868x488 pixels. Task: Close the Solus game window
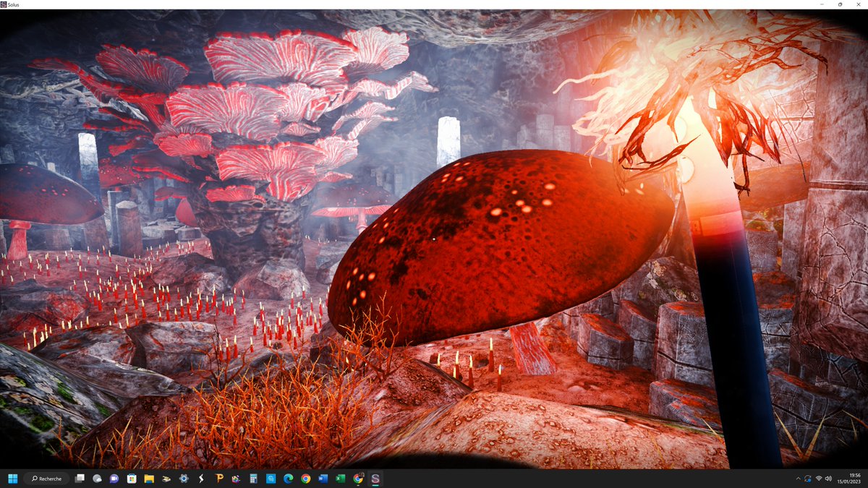tap(859, 4)
